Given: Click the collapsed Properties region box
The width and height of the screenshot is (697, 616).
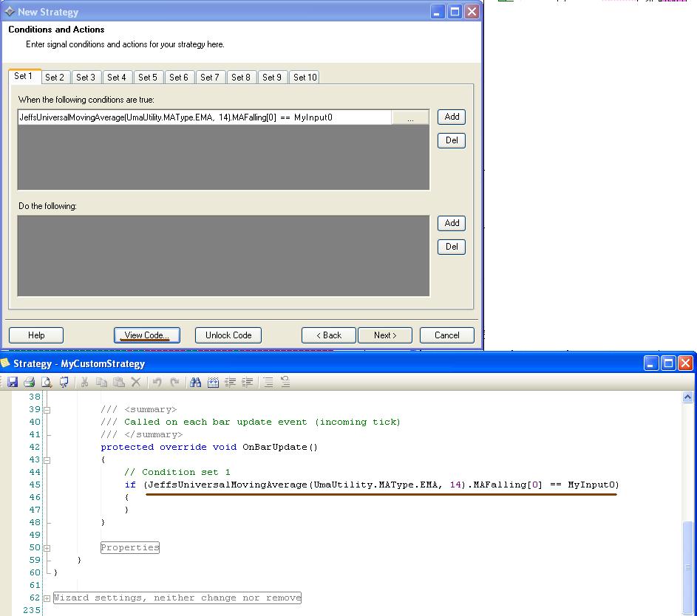Looking at the screenshot, I should click(130, 547).
